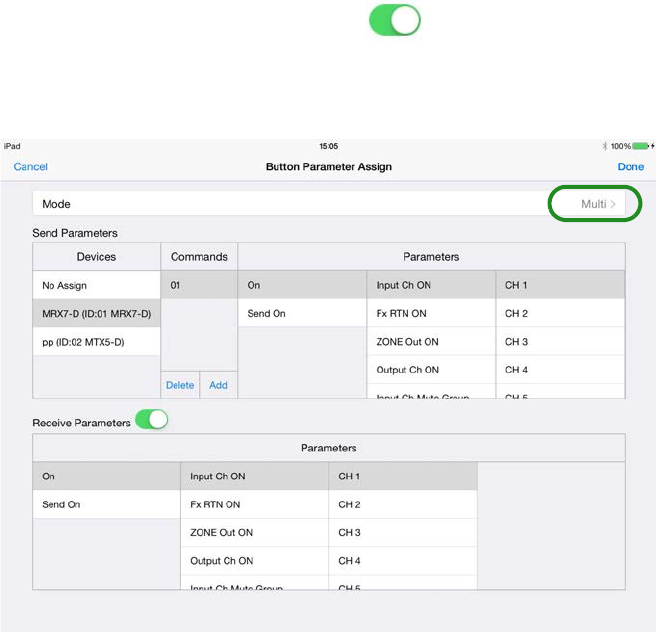Pick ZONE Out ON in Send Parameters
Image resolution: width=656 pixels, height=632 pixels.
[x=431, y=341]
